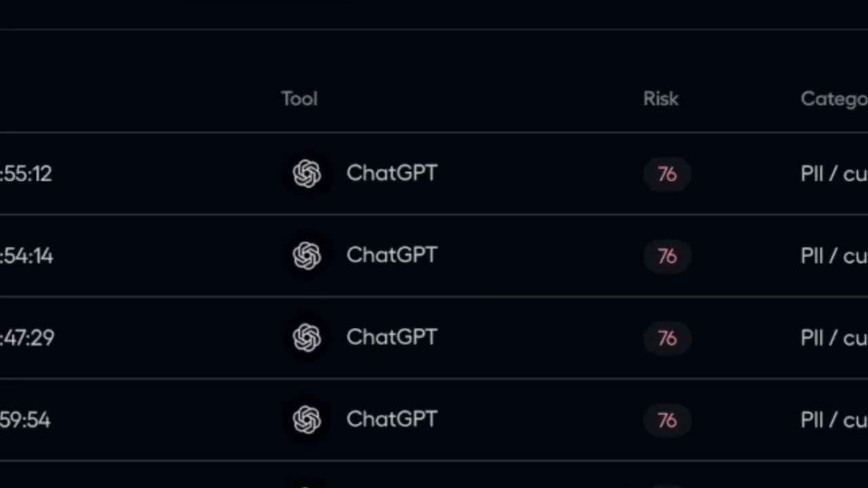Select the risk badge 76 in the 59:54 row

pos(667,420)
